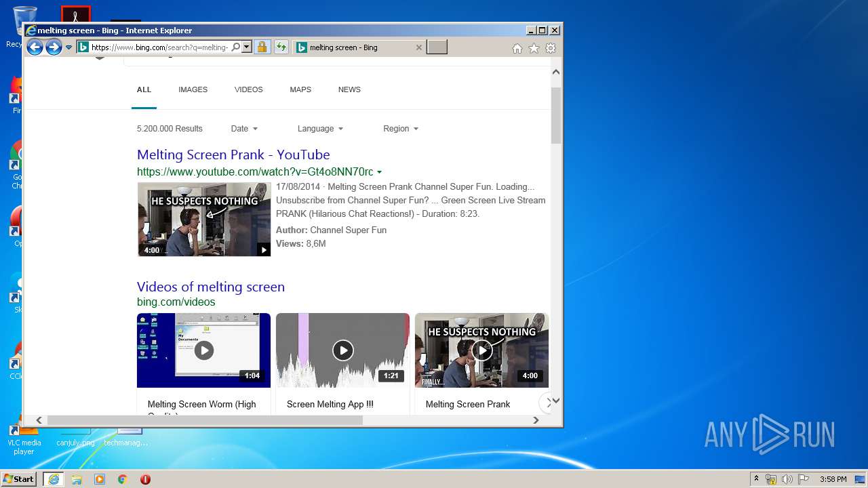Open the IE Tools gear icon

click(x=551, y=48)
